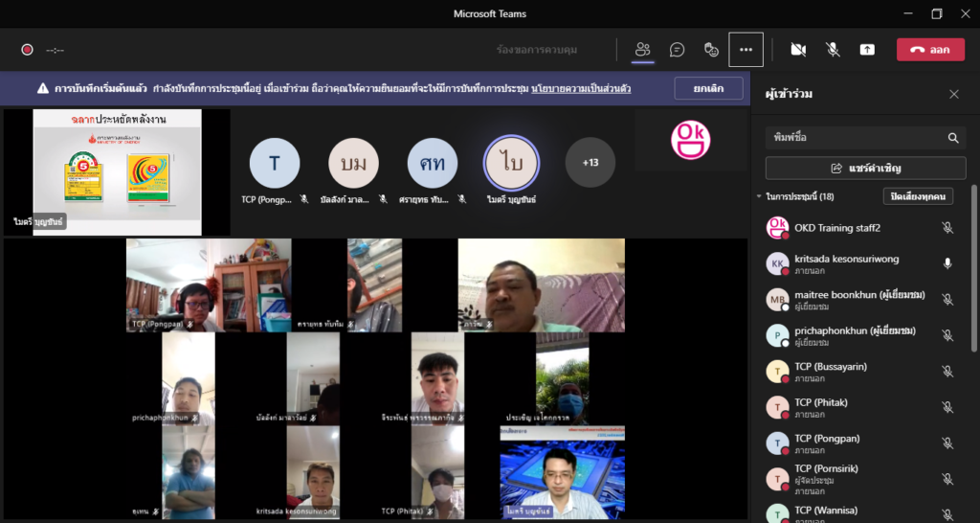Click ร้องขอการควบคุม request control
The width and height of the screenshot is (980, 523).
coord(537,50)
